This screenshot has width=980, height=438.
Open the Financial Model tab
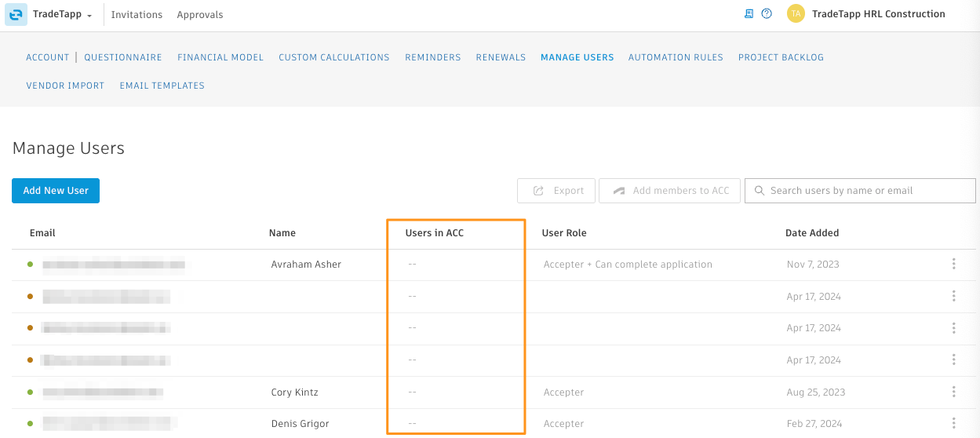coord(220,57)
